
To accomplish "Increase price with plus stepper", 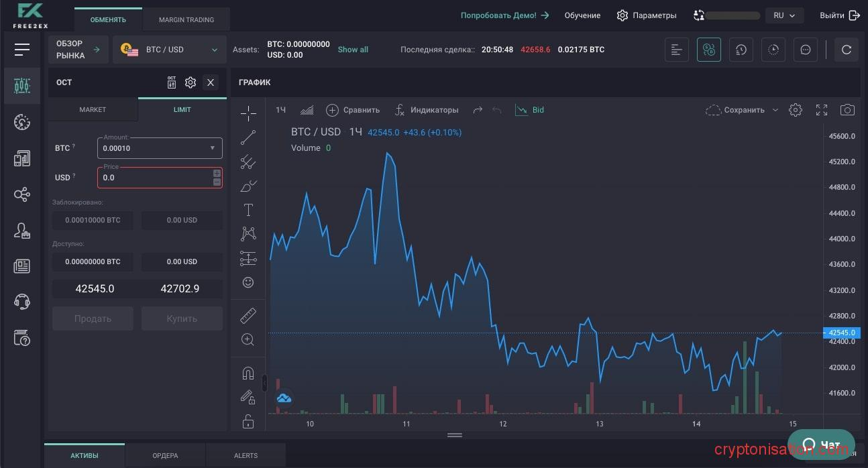I will click(x=217, y=174).
